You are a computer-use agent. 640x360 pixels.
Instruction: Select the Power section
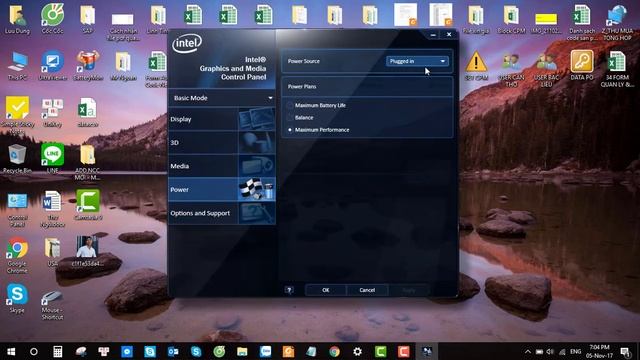click(222, 189)
